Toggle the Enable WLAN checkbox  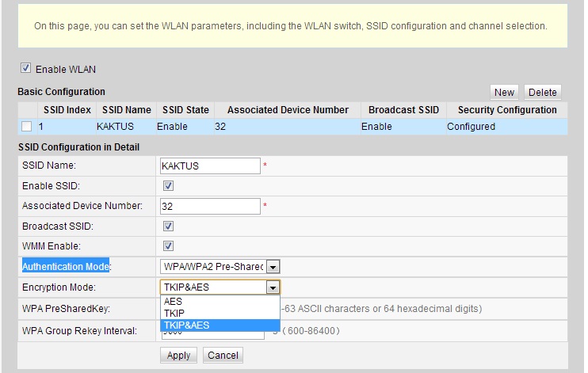pos(25,69)
